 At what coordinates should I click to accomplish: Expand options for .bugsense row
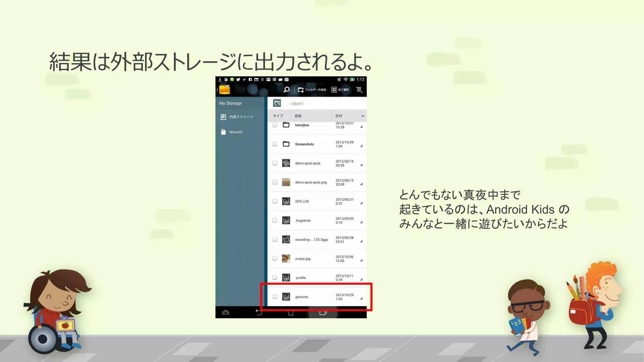(x=361, y=222)
